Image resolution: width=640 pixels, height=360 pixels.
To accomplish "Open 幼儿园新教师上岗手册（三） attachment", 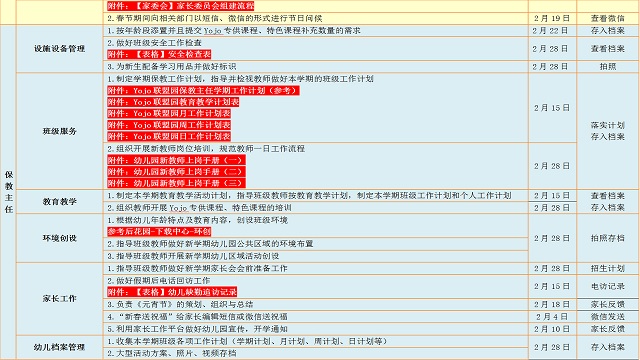I will click(176, 183).
